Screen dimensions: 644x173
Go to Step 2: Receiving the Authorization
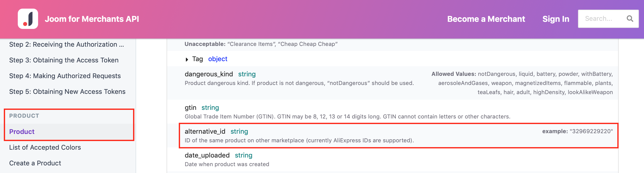pos(67,44)
